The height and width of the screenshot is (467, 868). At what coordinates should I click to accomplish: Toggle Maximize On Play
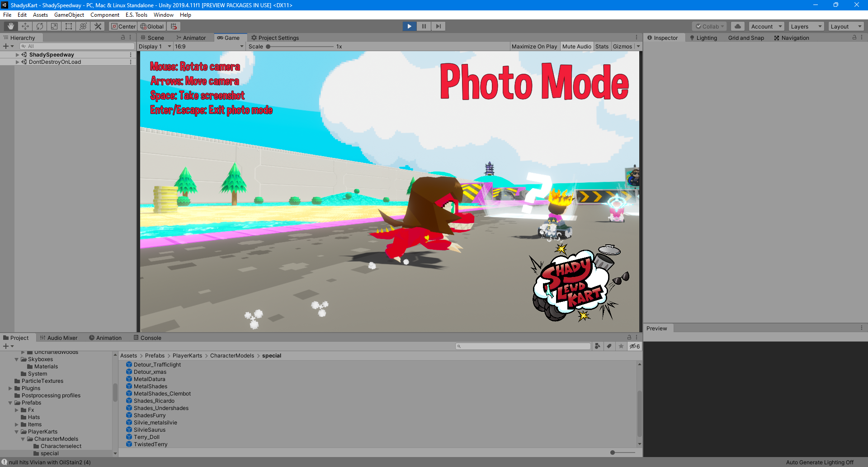tap(534, 46)
